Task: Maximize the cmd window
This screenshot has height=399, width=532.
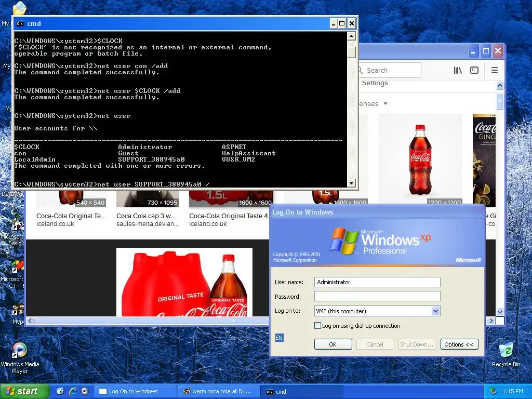Action: (x=342, y=23)
